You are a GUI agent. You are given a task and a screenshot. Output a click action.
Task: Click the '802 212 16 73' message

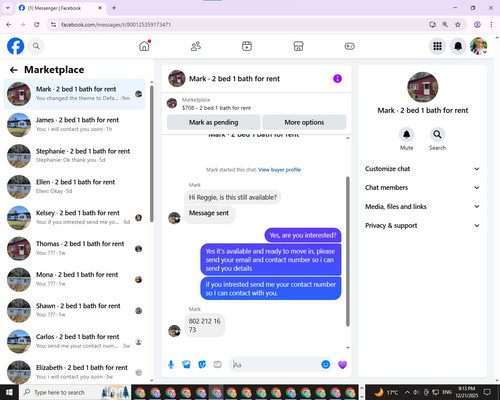pyautogui.click(x=204, y=325)
